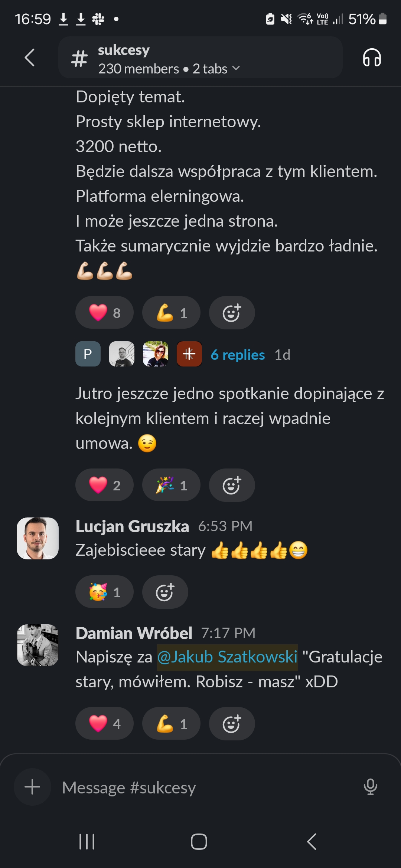Open the attachments plus button next to the message field
The image size is (401, 868).
[32, 787]
